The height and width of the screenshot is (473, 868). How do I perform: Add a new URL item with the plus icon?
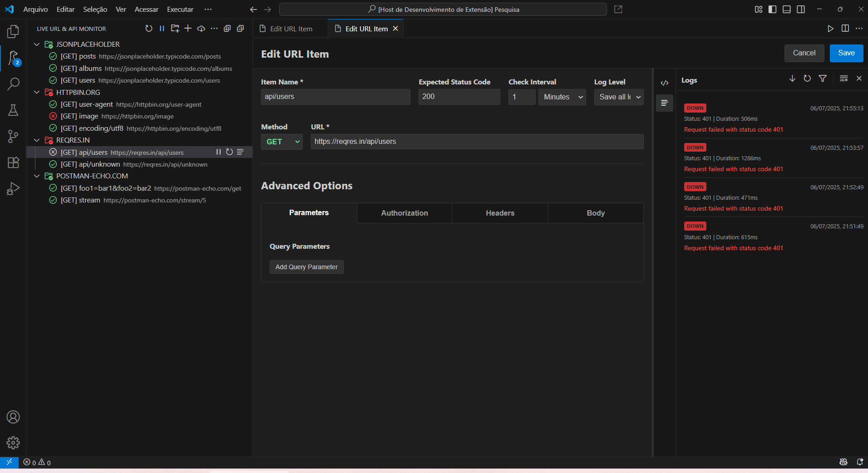pyautogui.click(x=188, y=28)
